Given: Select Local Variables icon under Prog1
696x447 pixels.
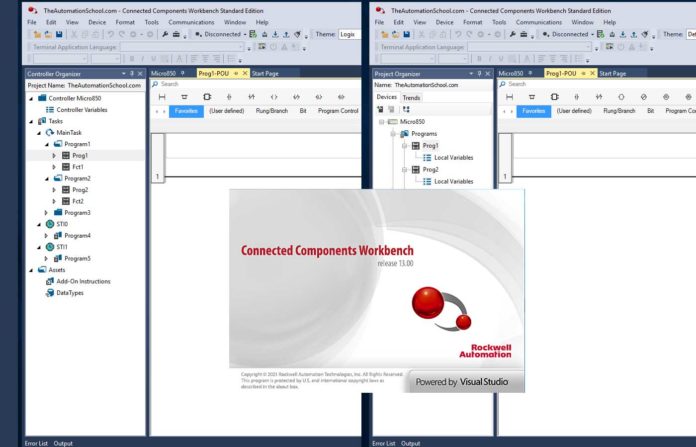Looking at the screenshot, I should coord(427,157).
